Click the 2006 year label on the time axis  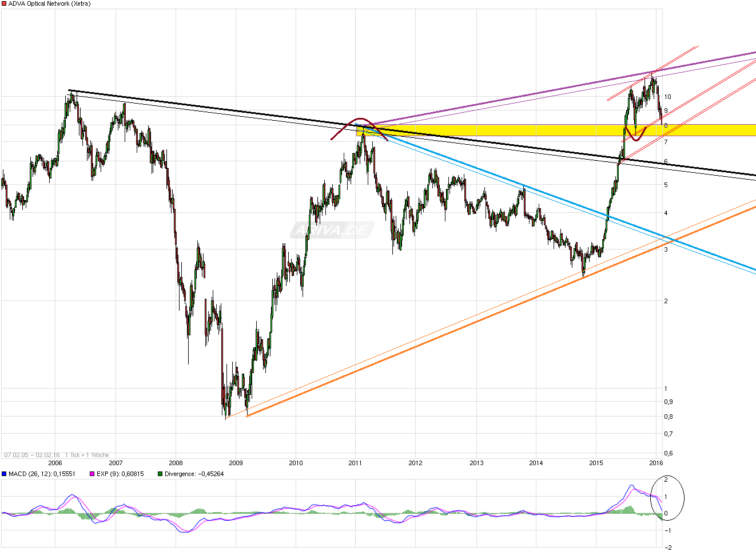pyautogui.click(x=55, y=463)
